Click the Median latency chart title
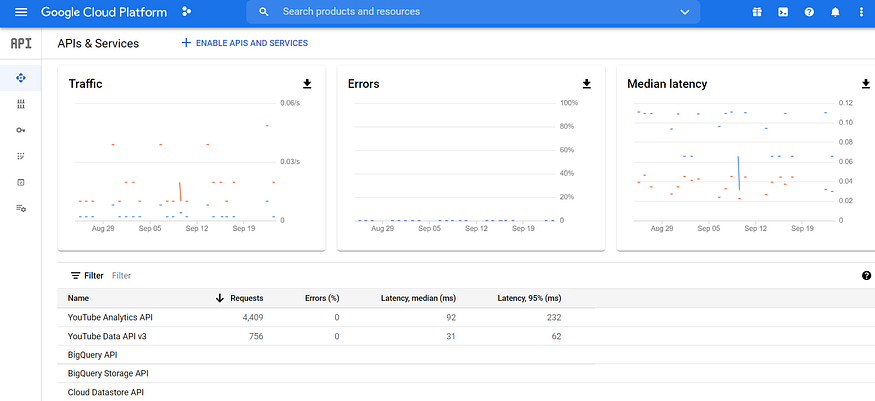875x401 pixels. pos(667,84)
